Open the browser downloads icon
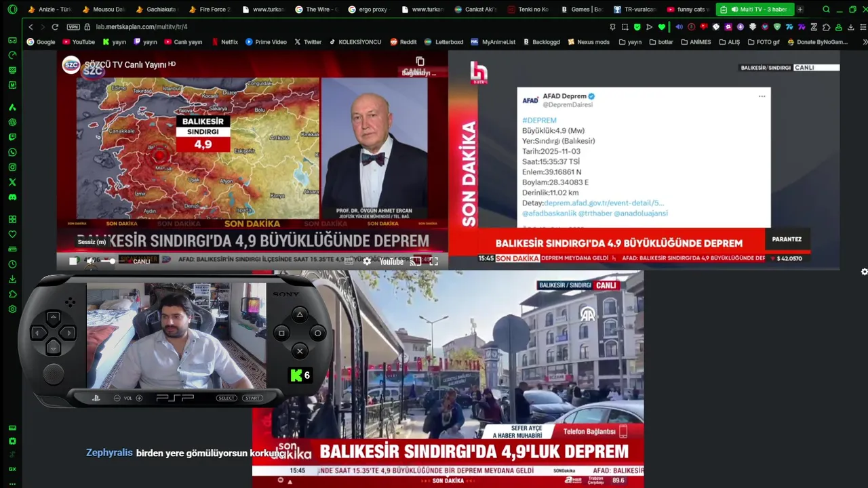 [x=851, y=27]
